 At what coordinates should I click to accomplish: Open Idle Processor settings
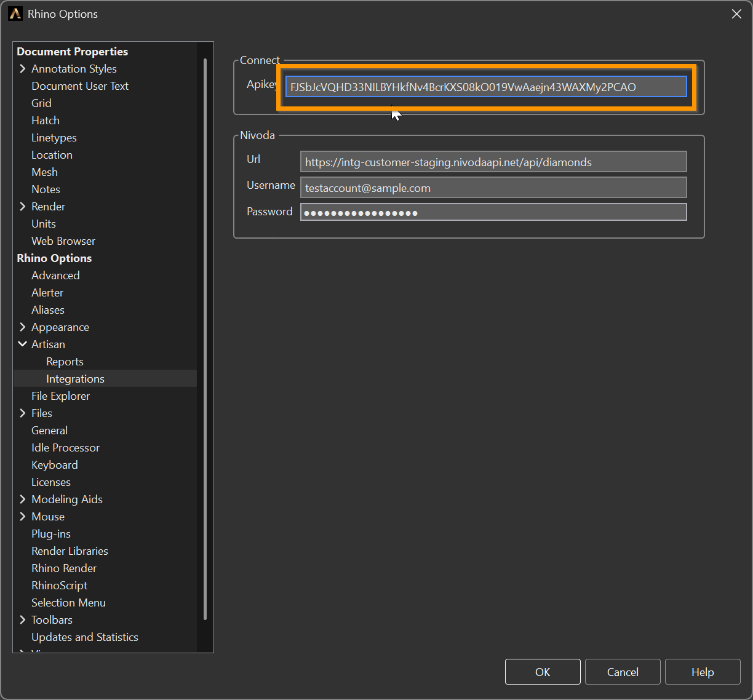coord(65,448)
